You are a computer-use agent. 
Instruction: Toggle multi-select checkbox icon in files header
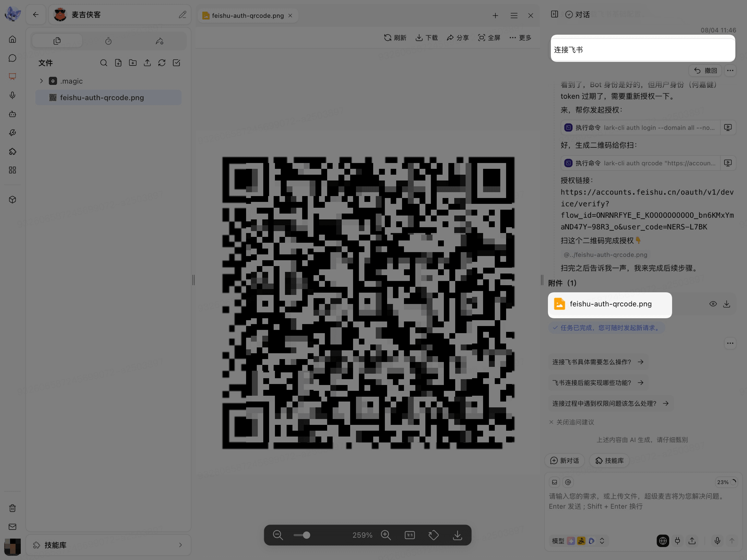point(176,63)
